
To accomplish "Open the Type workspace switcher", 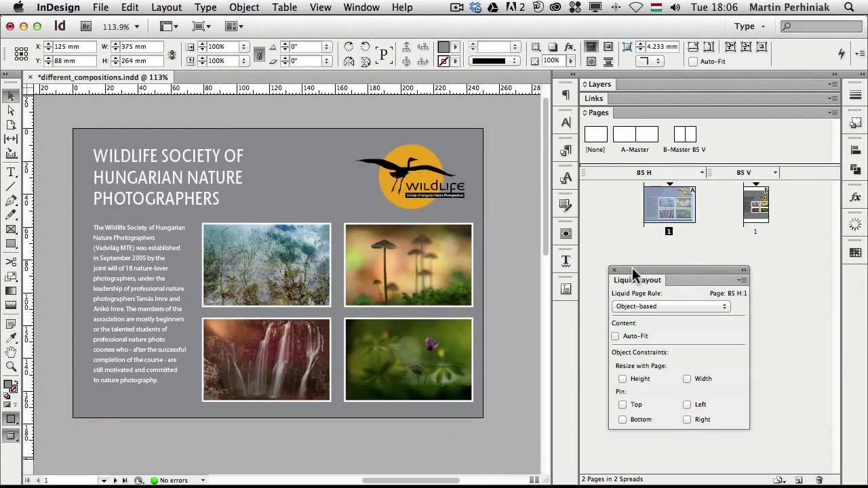I will click(x=749, y=26).
